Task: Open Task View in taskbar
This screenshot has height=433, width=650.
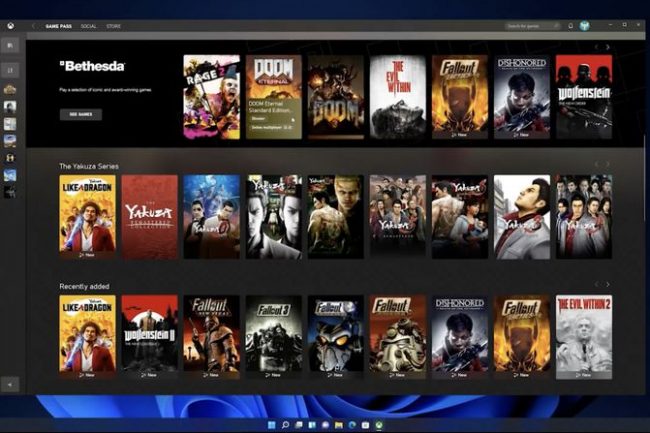Action: coord(298,425)
